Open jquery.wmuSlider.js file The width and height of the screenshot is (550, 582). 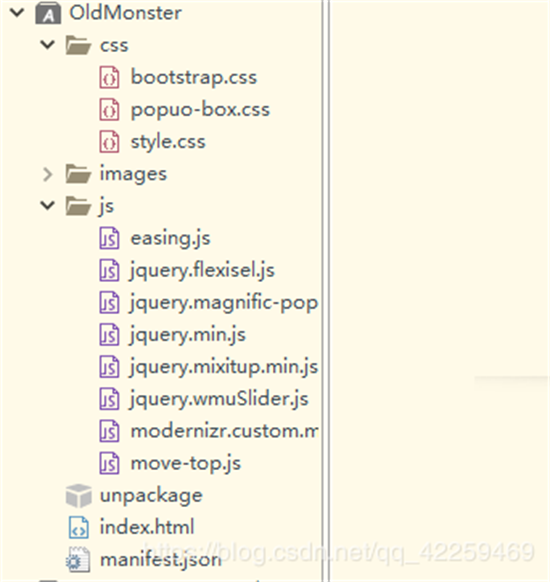click(219, 399)
